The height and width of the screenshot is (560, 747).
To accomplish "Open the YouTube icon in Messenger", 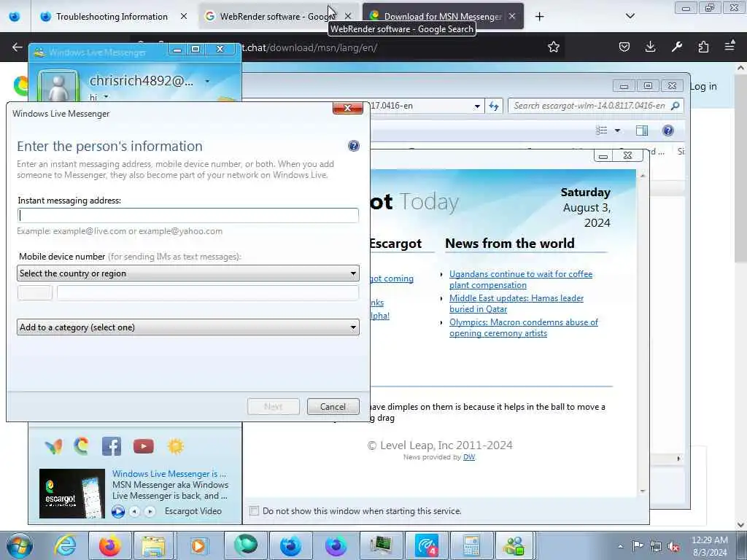I will 144,446.
